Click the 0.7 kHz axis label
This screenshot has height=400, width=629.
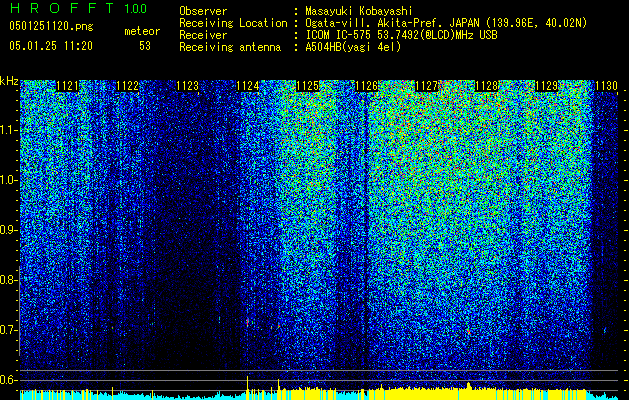point(9,330)
